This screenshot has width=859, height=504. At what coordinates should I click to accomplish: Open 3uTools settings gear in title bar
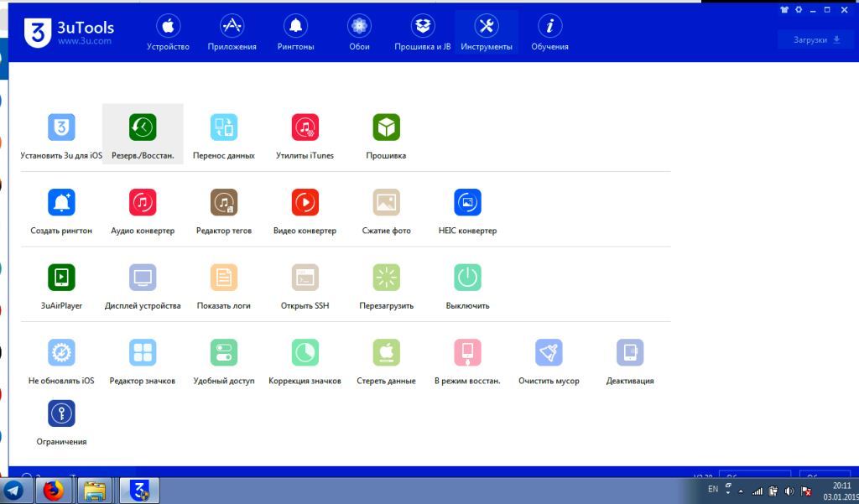pyautogui.click(x=799, y=10)
